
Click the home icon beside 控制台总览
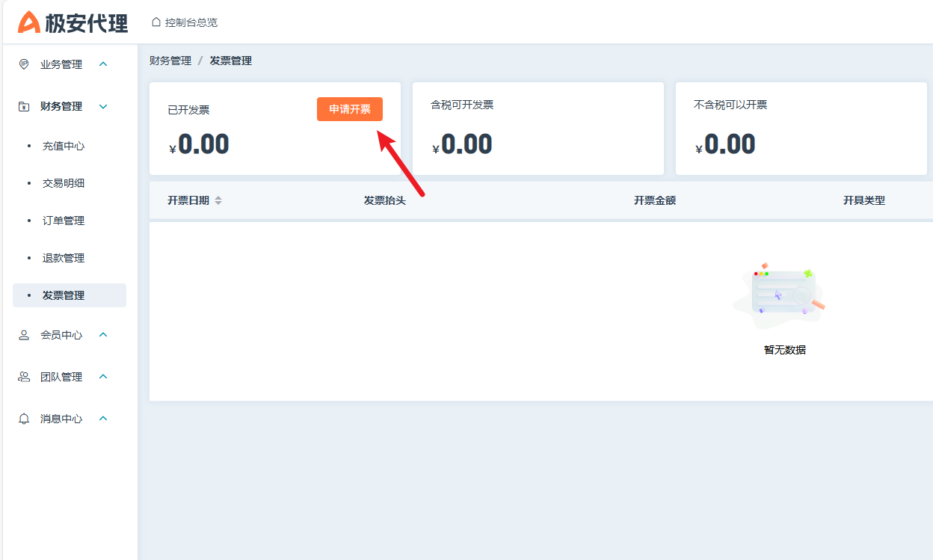155,22
